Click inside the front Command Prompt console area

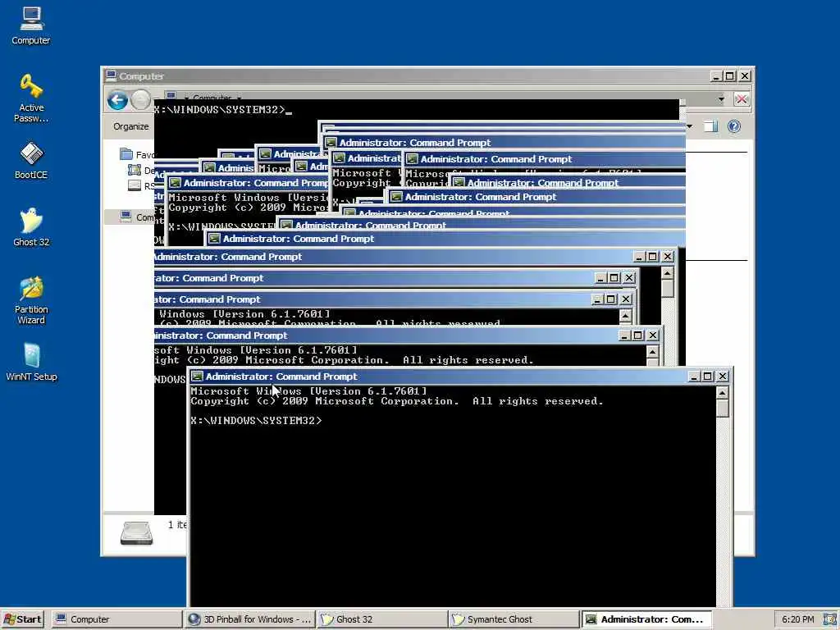coord(453,495)
